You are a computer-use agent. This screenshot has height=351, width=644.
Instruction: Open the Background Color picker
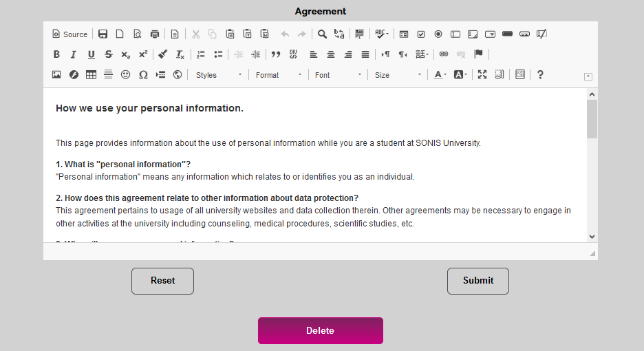coord(460,75)
